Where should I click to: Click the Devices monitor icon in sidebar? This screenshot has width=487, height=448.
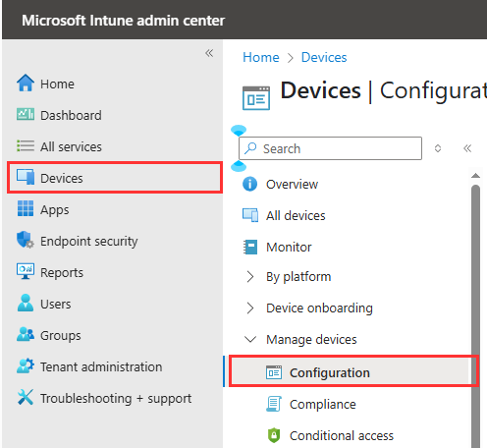[26, 177]
